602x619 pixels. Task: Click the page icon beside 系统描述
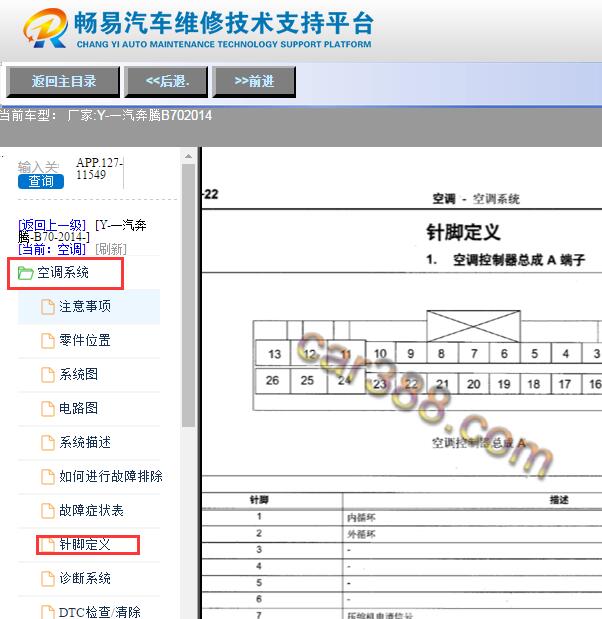pos(48,443)
